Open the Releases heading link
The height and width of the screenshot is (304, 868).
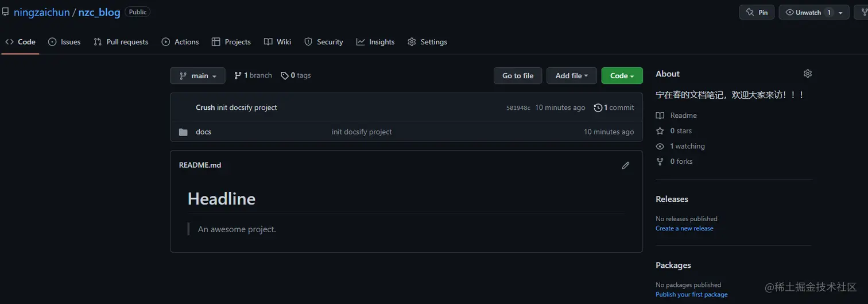tap(672, 199)
